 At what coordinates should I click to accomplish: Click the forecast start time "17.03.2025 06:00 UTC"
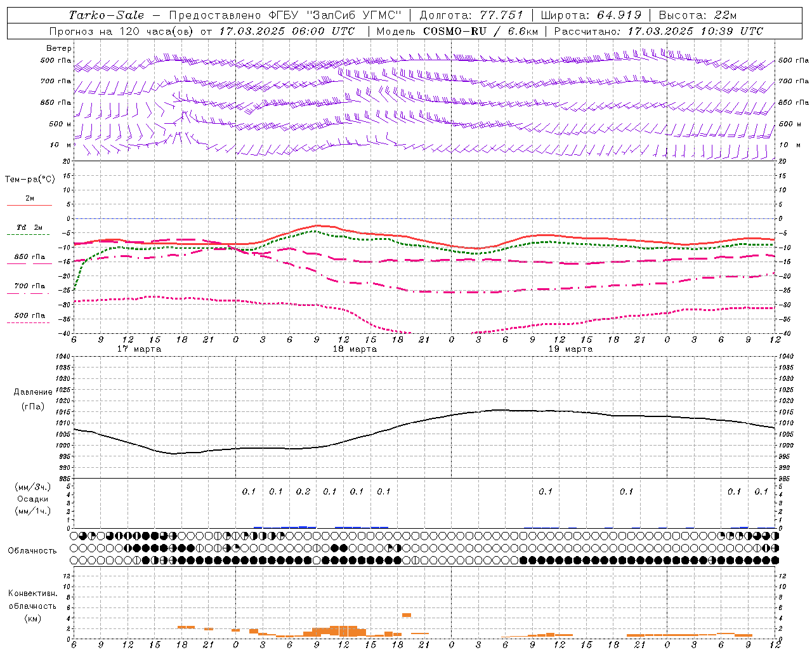tap(287, 31)
